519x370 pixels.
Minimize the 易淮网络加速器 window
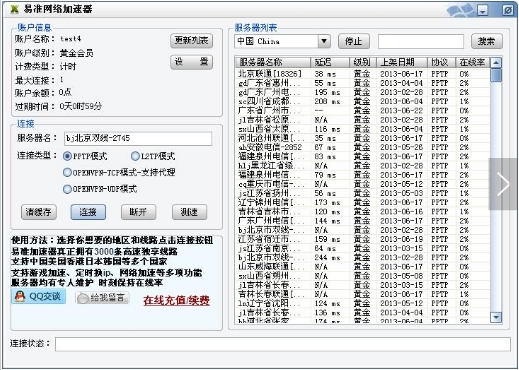[x=482, y=10]
